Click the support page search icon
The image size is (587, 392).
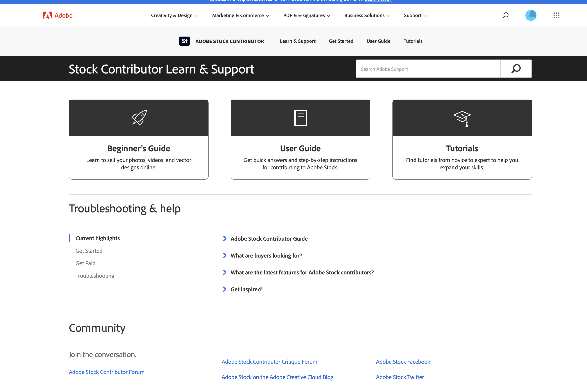(x=516, y=69)
